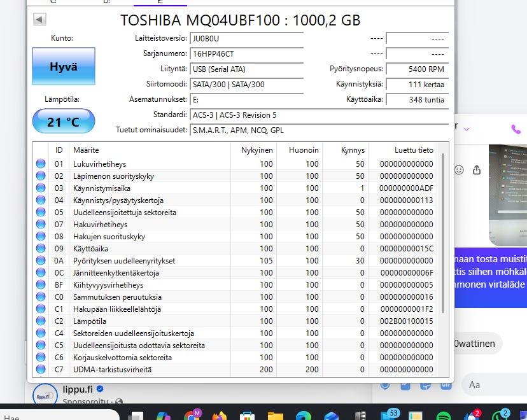This screenshot has width=527, height=420.
Task: Click the share icon next to chat photo
Action: [477, 170]
